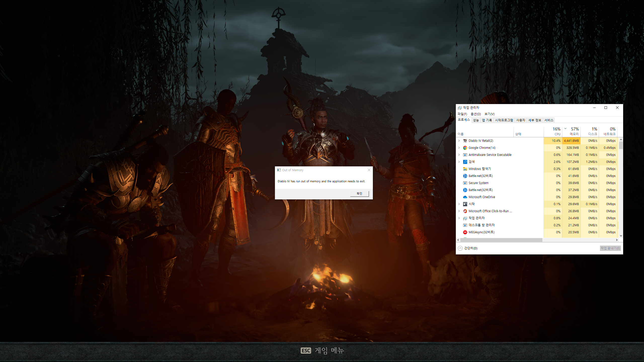Click the 작업 끝내기 button
The image size is (644, 362).
coord(610,248)
